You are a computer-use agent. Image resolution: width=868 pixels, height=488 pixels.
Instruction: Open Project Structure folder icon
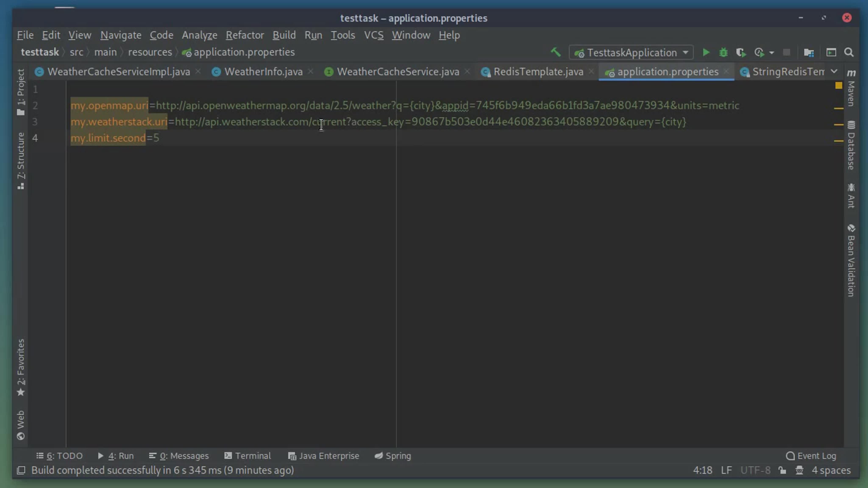click(x=809, y=53)
